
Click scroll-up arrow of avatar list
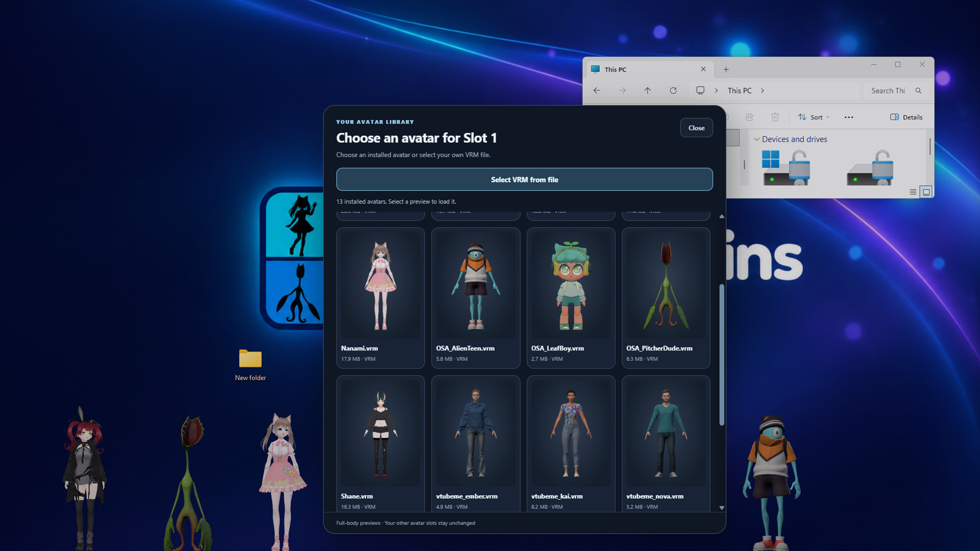coord(721,217)
